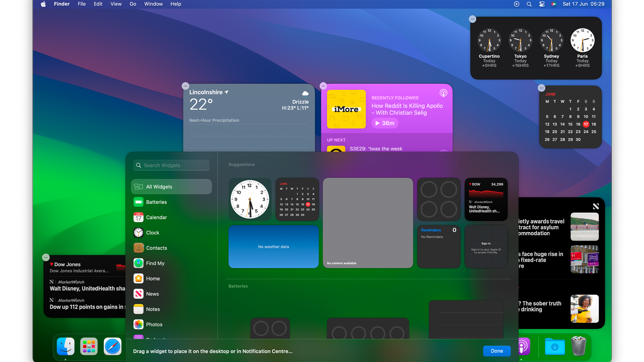This screenshot has height=362, width=644.
Task: Select the Calendar icon in widget sidebar
Action: [139, 217]
